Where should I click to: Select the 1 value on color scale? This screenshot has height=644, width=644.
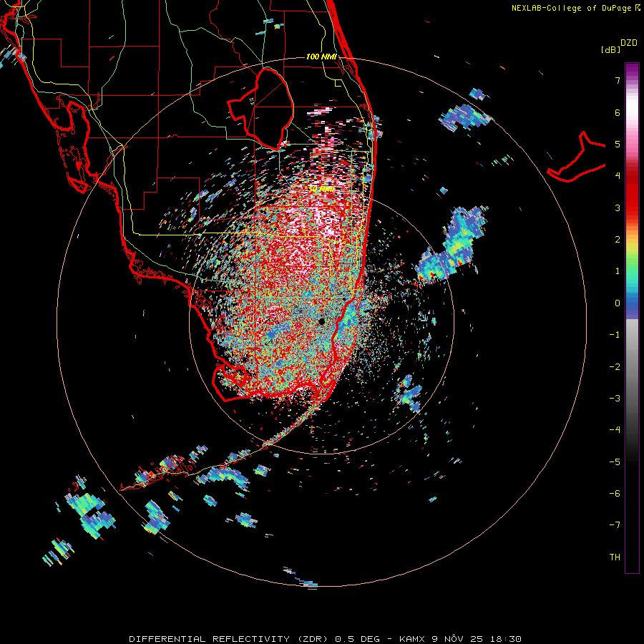tap(618, 271)
